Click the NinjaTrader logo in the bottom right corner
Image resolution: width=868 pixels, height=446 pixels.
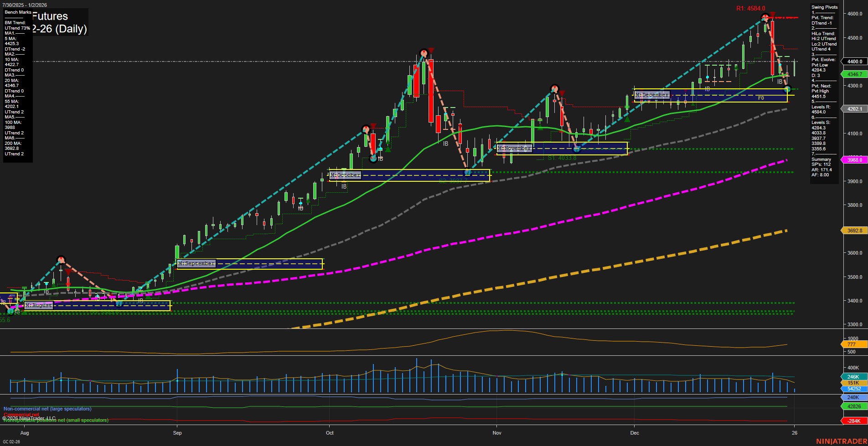841,441
